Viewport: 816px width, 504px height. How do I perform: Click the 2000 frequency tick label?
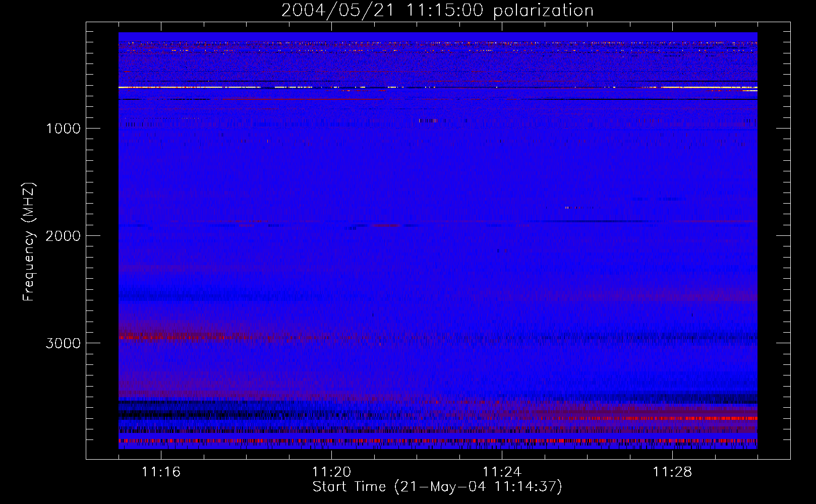click(x=63, y=236)
